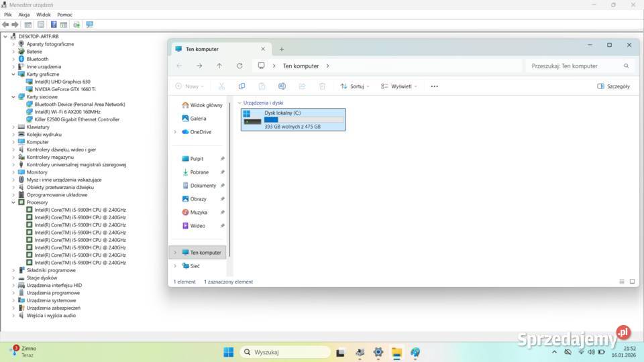Go back in File Explorer navigation
The width and height of the screenshot is (644, 362).
coord(180,66)
